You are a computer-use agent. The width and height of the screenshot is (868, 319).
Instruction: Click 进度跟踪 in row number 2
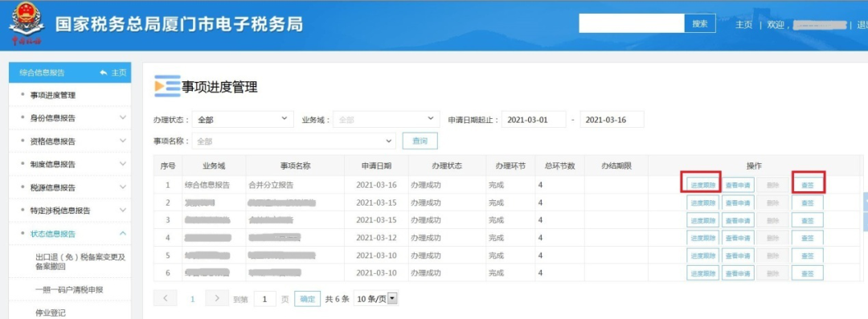703,202
